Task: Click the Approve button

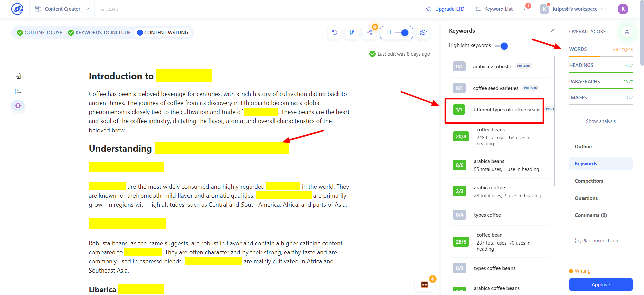Action: click(x=601, y=285)
